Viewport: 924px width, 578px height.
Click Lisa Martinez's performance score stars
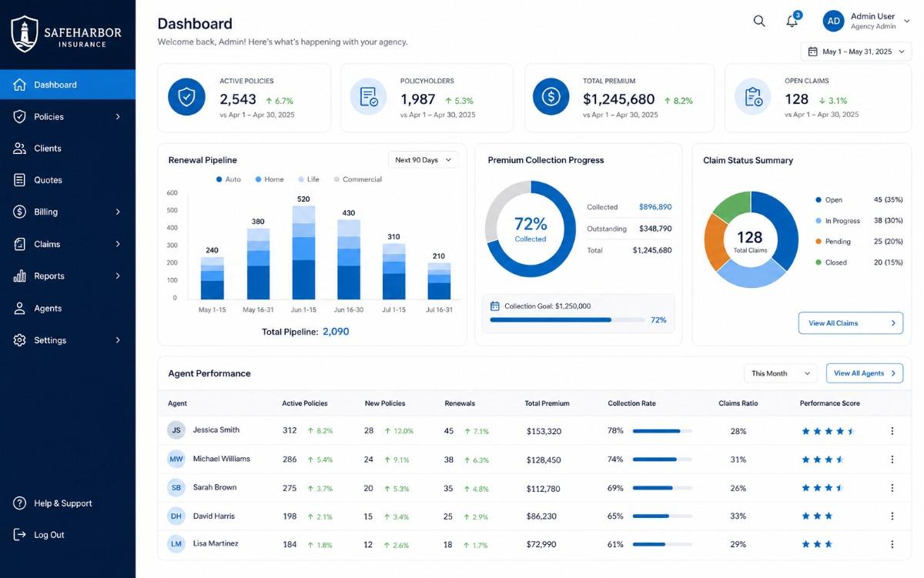tap(817, 544)
